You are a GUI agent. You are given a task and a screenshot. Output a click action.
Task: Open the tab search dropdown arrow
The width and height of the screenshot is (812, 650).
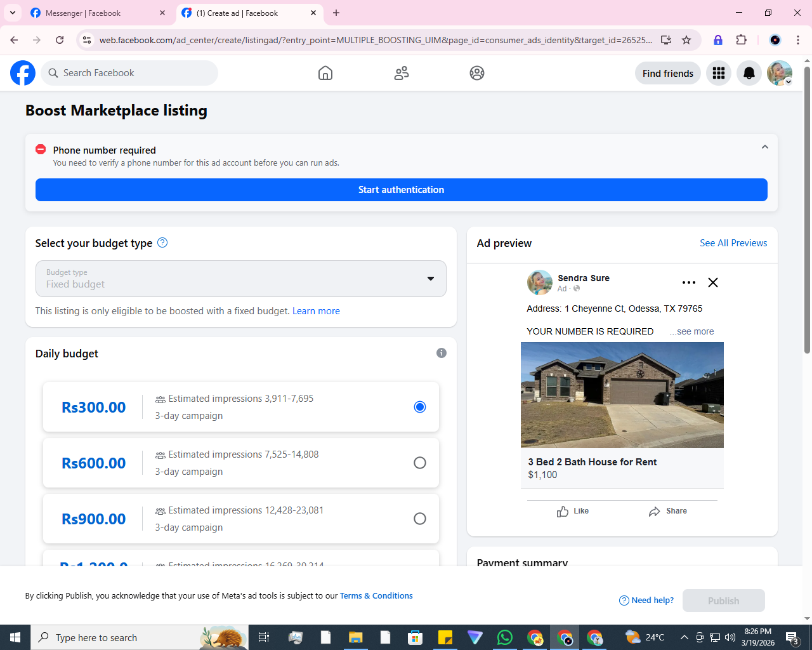pos(13,13)
